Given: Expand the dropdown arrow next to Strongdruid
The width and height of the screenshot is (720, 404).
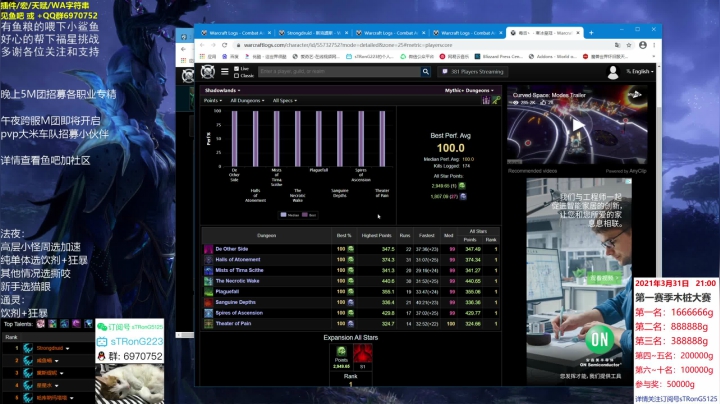Looking at the screenshot, I should pyautogui.click(x=68, y=348).
